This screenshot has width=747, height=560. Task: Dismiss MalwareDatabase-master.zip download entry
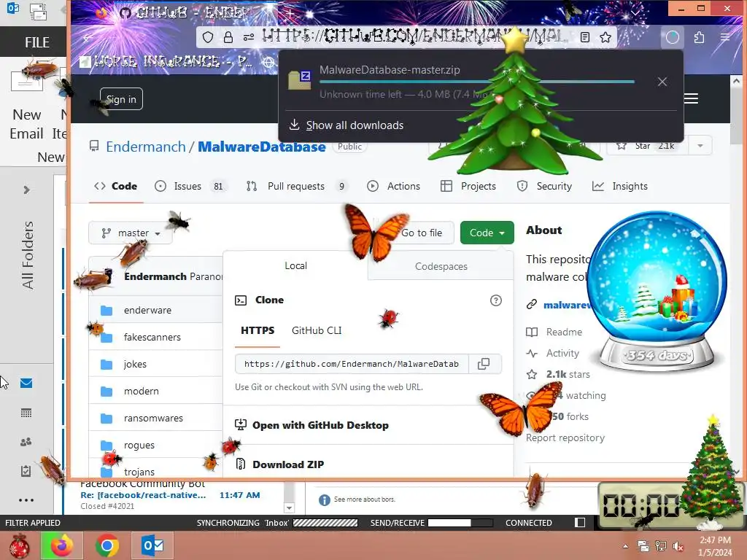tap(662, 82)
